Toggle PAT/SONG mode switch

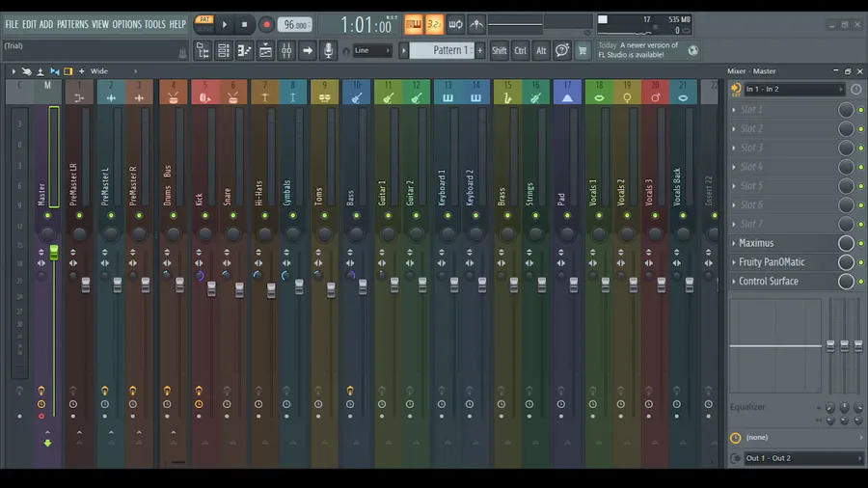pyautogui.click(x=204, y=24)
